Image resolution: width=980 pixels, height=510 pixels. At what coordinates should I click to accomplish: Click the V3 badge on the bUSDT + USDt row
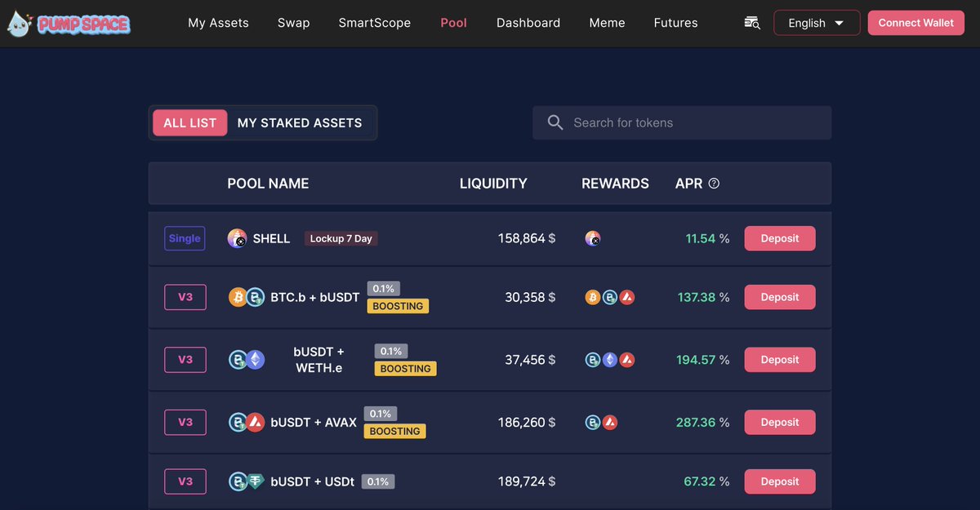[185, 481]
